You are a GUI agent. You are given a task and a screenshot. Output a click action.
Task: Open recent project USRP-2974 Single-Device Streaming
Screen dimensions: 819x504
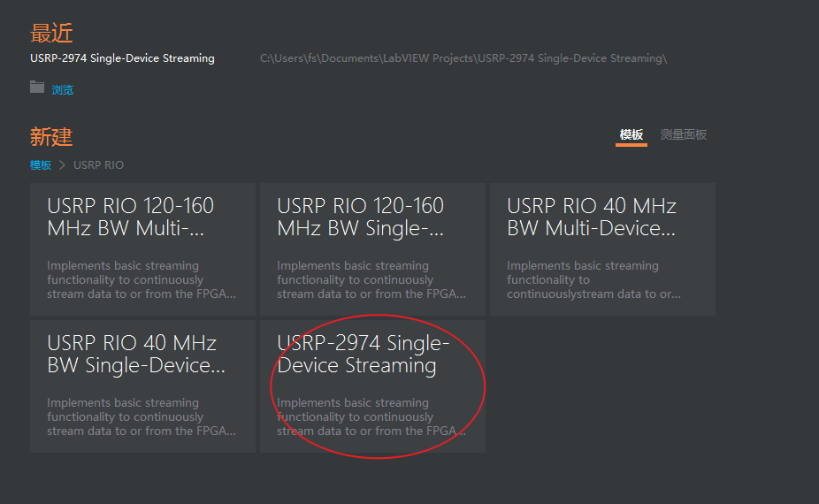(x=122, y=58)
